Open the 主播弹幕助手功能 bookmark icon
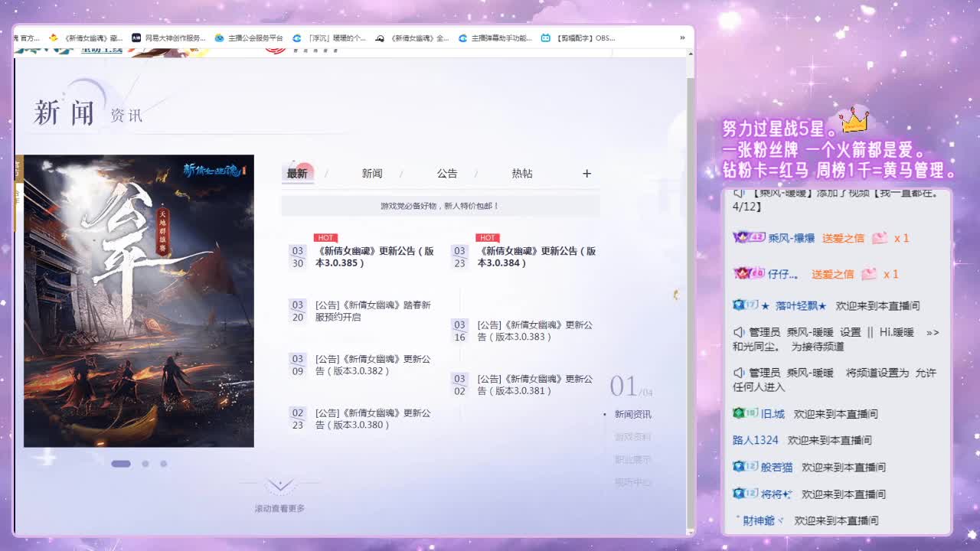980x551 pixels. pos(462,37)
